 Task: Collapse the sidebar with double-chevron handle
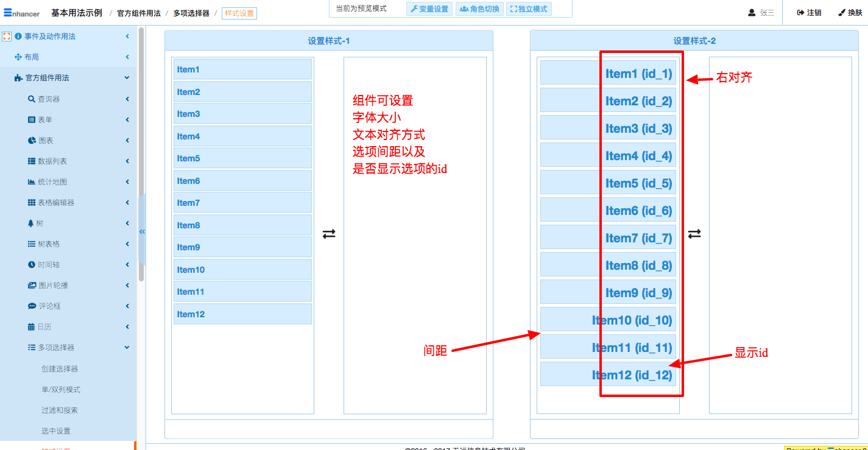point(142,231)
